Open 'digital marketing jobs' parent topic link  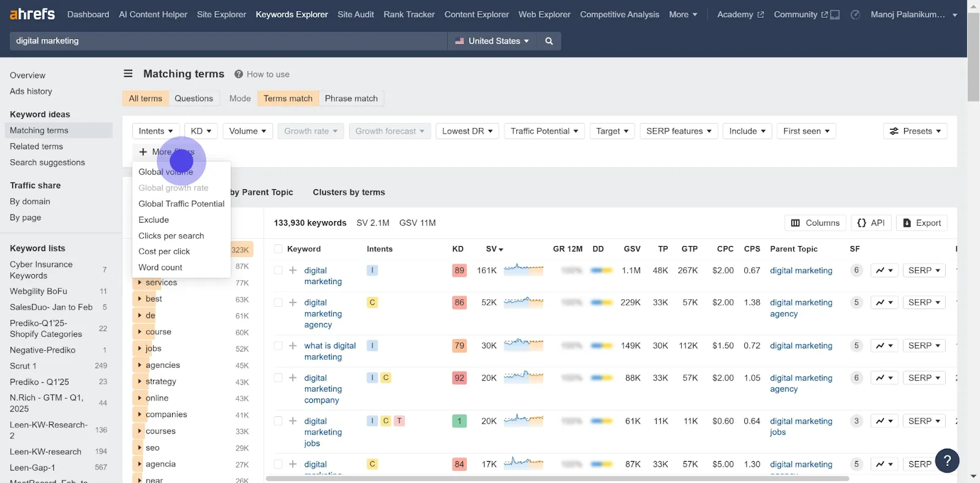(801, 426)
